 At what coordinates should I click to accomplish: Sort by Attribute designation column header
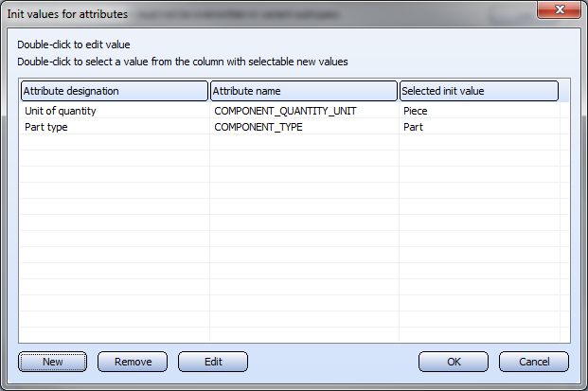tap(114, 91)
